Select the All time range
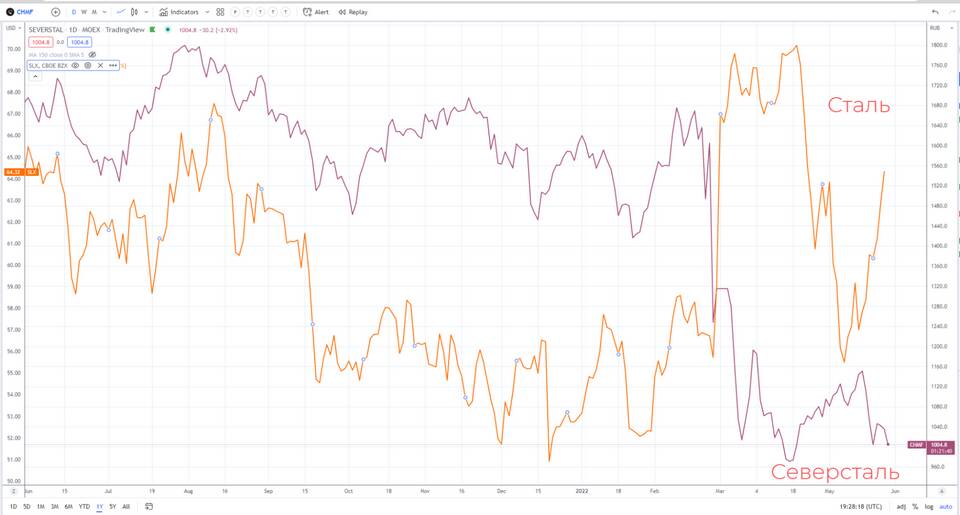The image size is (960, 515). 126,506
